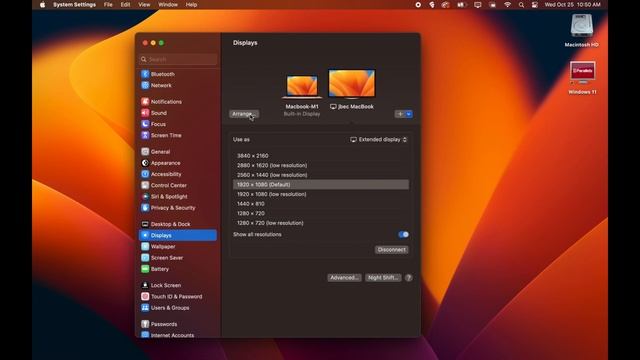The image size is (640, 360).
Task: Open the View menu
Action: (x=144, y=5)
